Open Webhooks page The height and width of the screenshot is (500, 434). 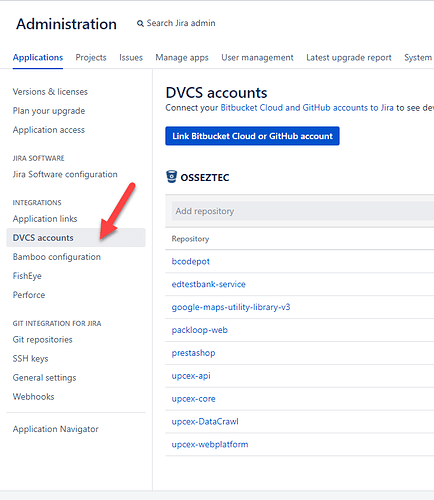point(33,396)
